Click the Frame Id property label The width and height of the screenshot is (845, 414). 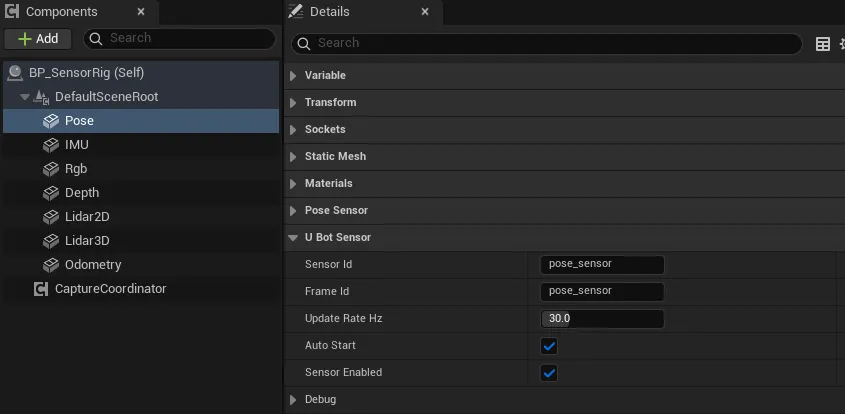coord(327,292)
